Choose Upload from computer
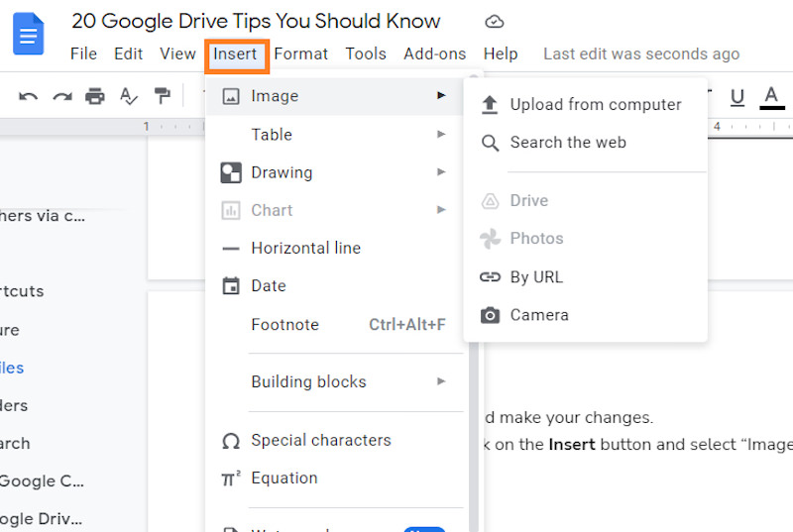 pyautogui.click(x=586, y=105)
